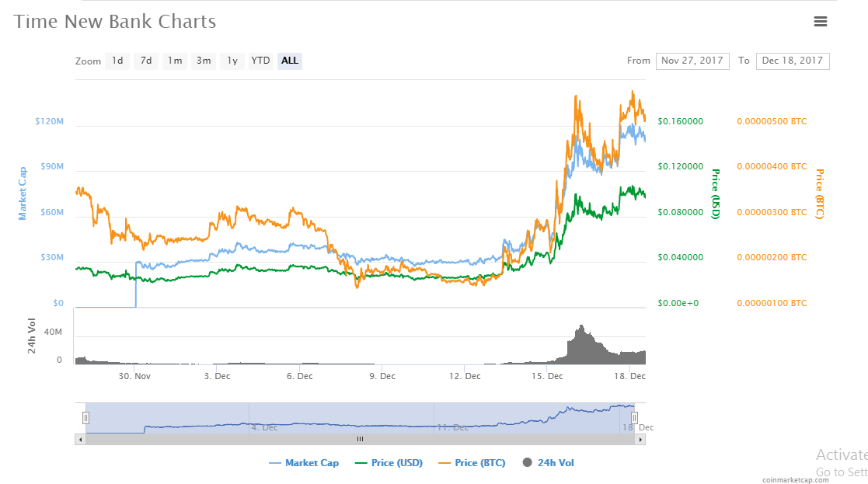Click the navigator right range handle
The image size is (868, 484).
[634, 418]
